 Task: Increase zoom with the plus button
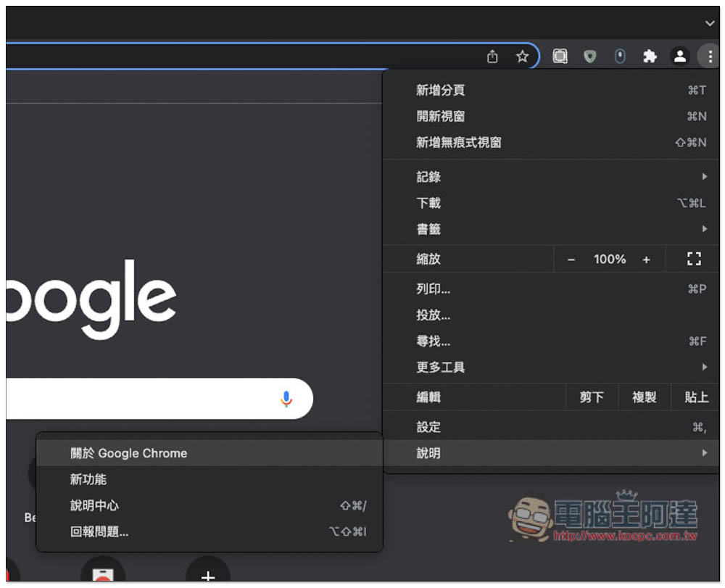(646, 260)
